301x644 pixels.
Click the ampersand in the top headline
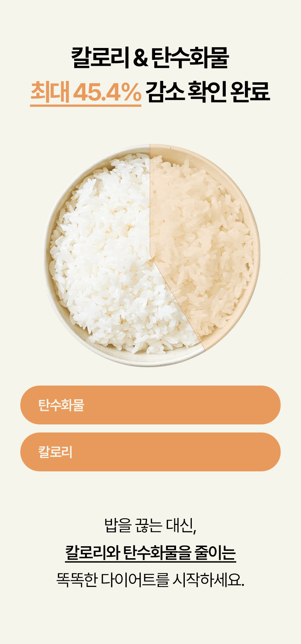pyautogui.click(x=141, y=58)
